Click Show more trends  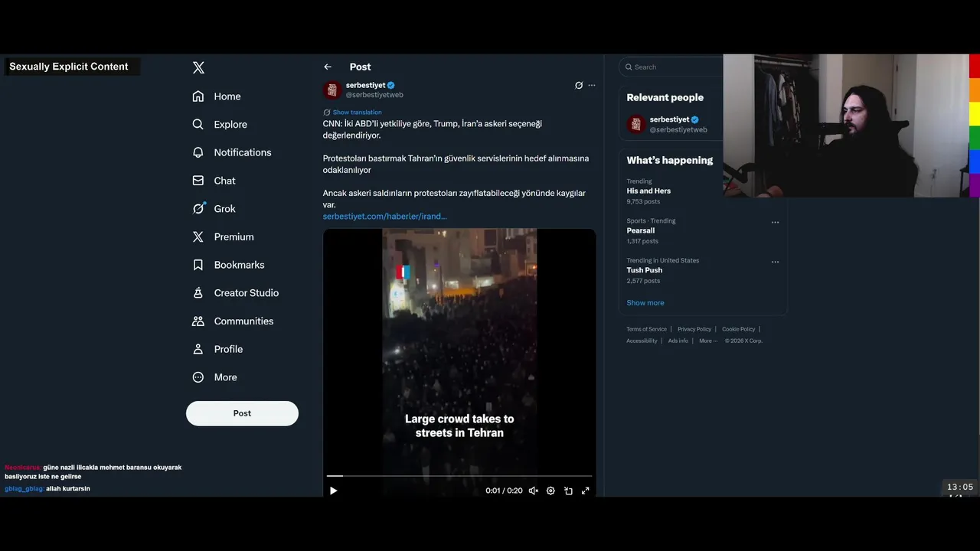(x=645, y=303)
